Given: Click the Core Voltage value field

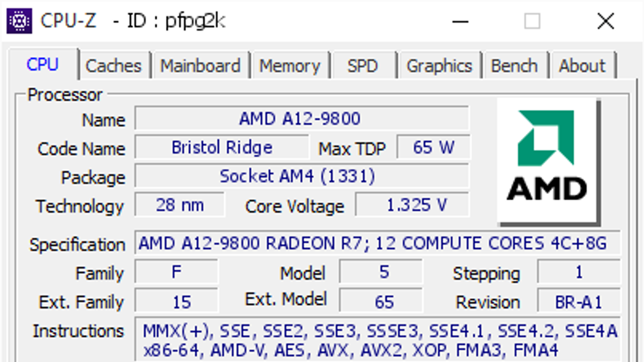Looking at the screenshot, I should 412,205.
